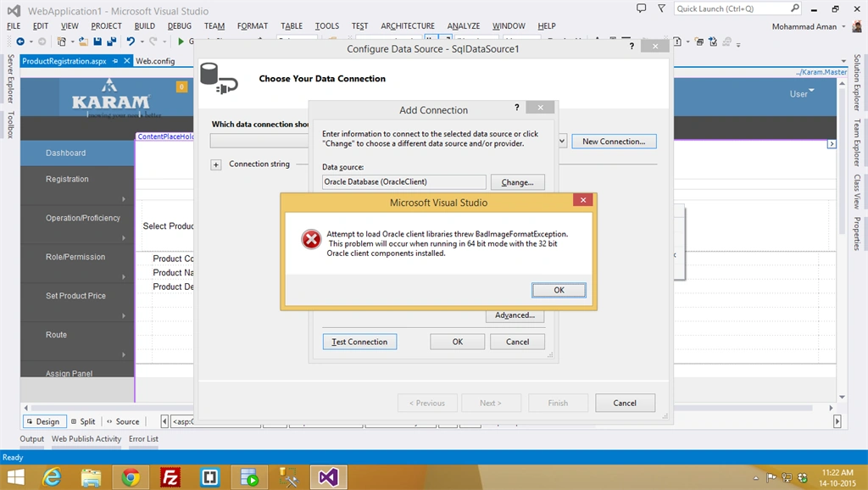
Task: Open the ARCHITECTURE menu
Action: [408, 26]
